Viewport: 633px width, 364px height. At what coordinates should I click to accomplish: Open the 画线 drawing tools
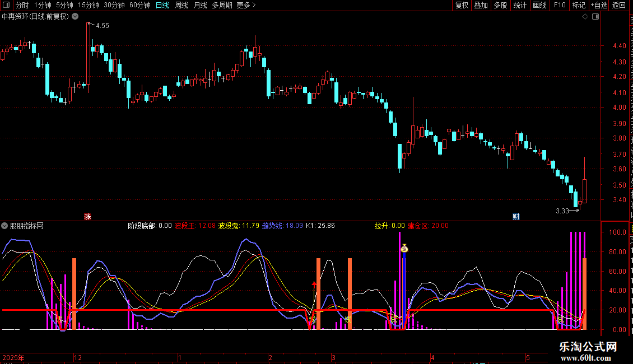(540, 5)
